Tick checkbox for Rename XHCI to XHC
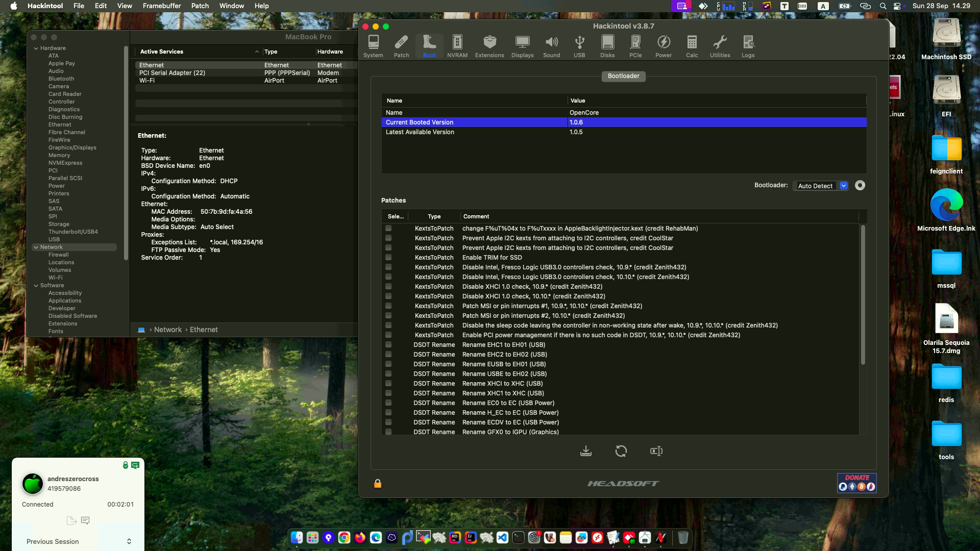The height and width of the screenshot is (551, 980). pyautogui.click(x=388, y=384)
